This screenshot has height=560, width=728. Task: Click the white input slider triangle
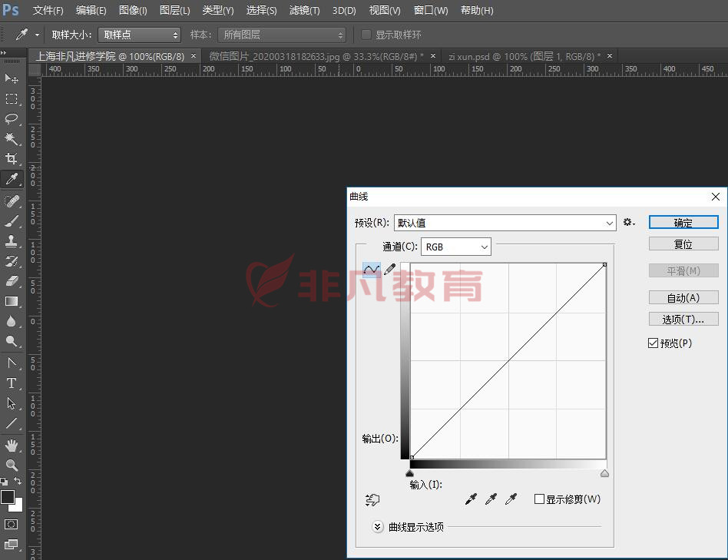click(x=604, y=473)
